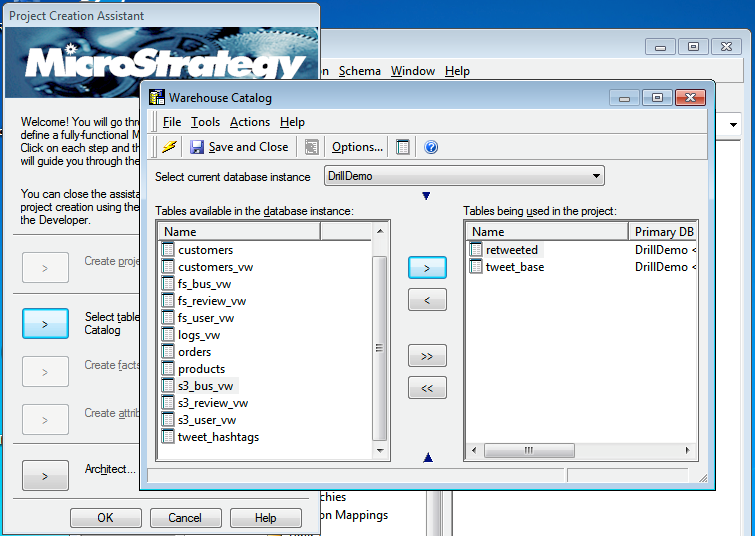This screenshot has height=536, width=755.
Task: Select the s3_bus_vw table in the list
Action: (205, 386)
